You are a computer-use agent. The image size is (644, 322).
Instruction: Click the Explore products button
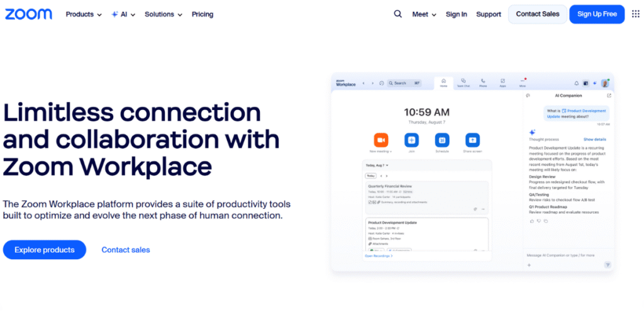(44, 250)
